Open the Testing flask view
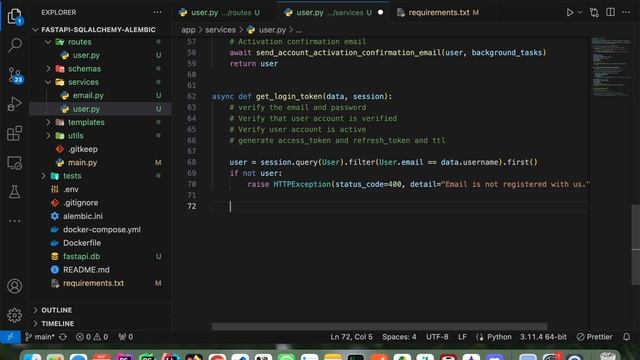The image size is (640, 360). [15, 192]
